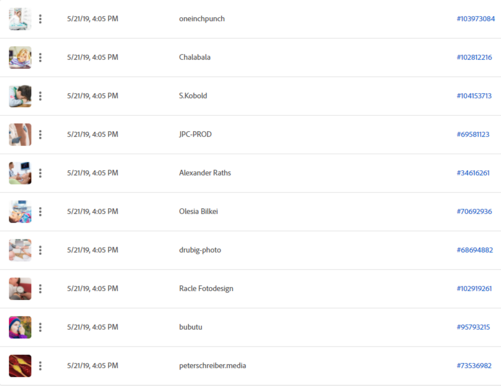
Task: Click the red peterschreiber.media thumbnail
Action: (x=20, y=366)
